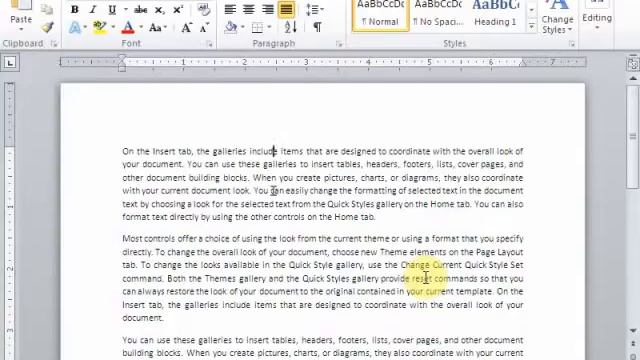Open the Paragraph dialog launcher
This screenshot has width=640, height=360.
pos(339,44)
